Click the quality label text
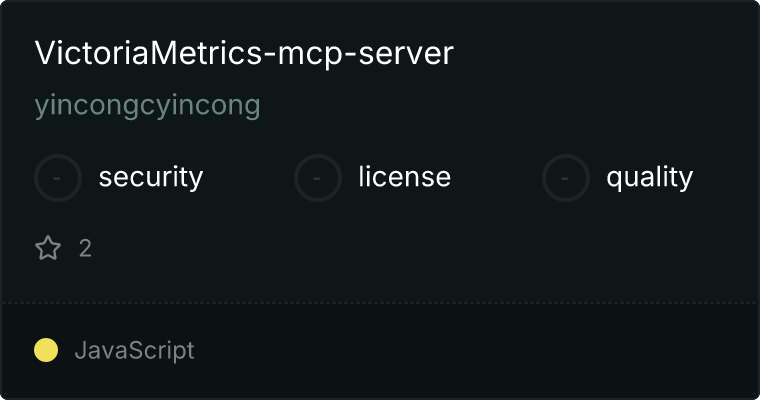The image size is (760, 400). [x=650, y=177]
